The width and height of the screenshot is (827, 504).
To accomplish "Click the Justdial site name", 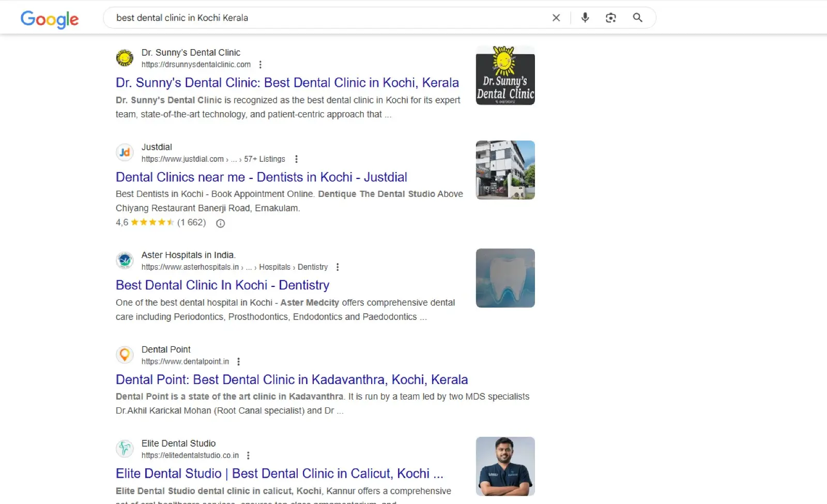I will (x=157, y=147).
